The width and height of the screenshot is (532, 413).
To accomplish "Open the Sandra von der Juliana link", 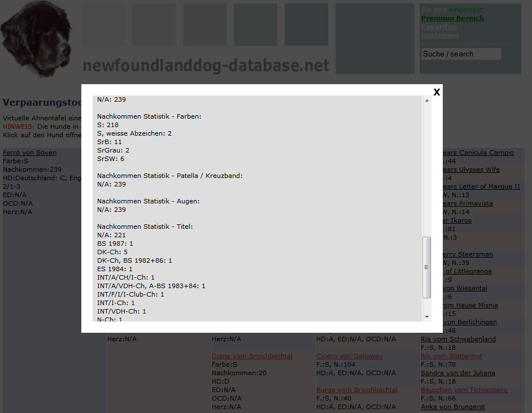I will pyautogui.click(x=457, y=373).
